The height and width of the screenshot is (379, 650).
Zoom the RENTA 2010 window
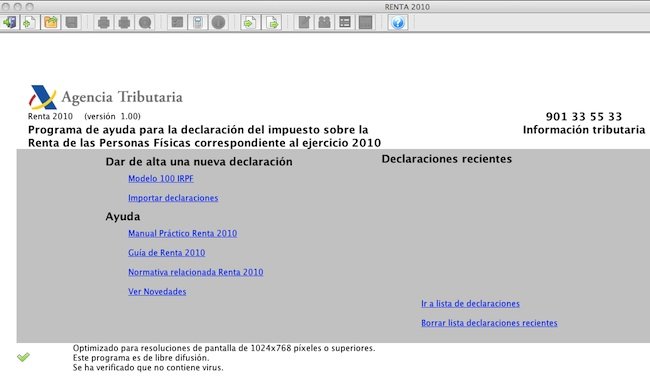pos(29,7)
